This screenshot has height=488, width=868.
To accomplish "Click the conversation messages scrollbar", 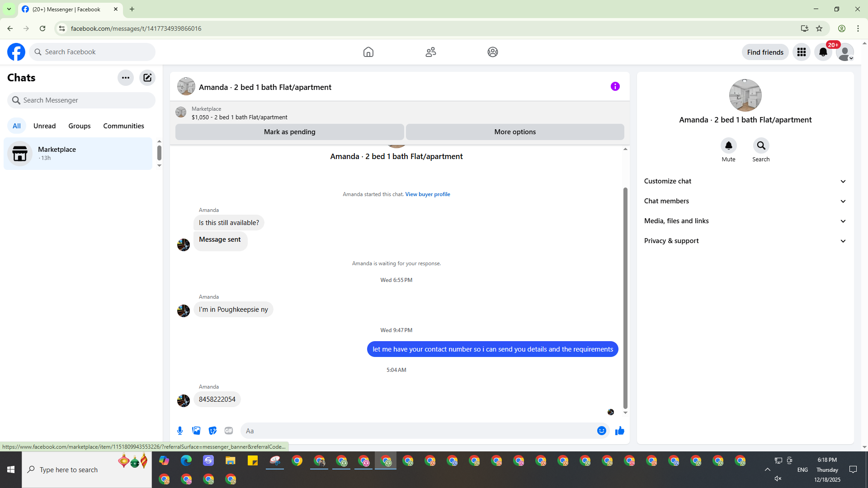I will tap(625, 298).
